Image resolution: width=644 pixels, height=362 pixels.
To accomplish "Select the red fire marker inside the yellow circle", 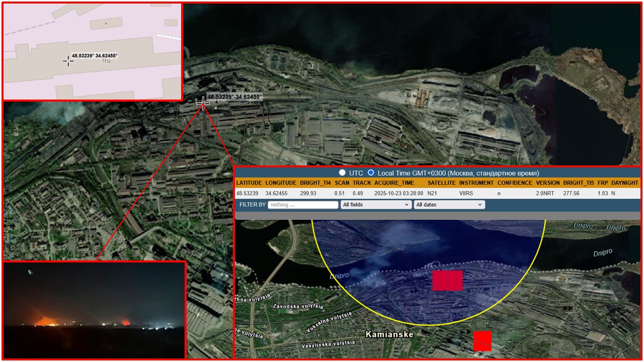I will (x=447, y=281).
